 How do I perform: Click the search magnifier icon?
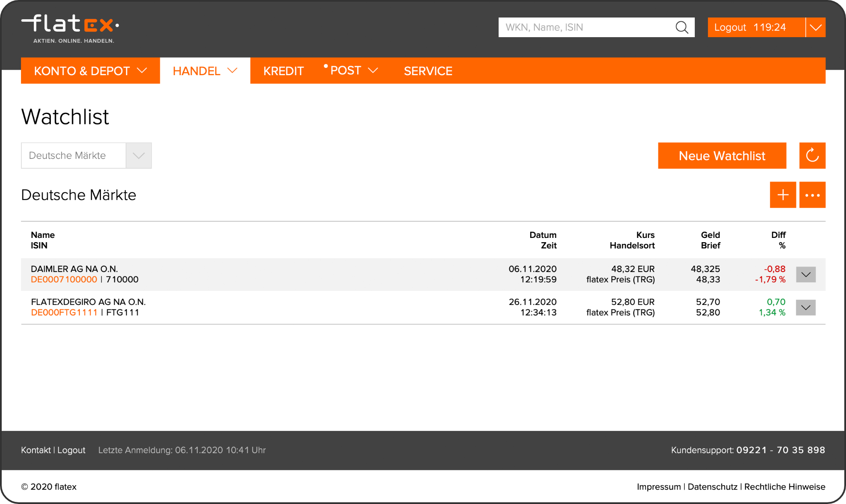682,27
